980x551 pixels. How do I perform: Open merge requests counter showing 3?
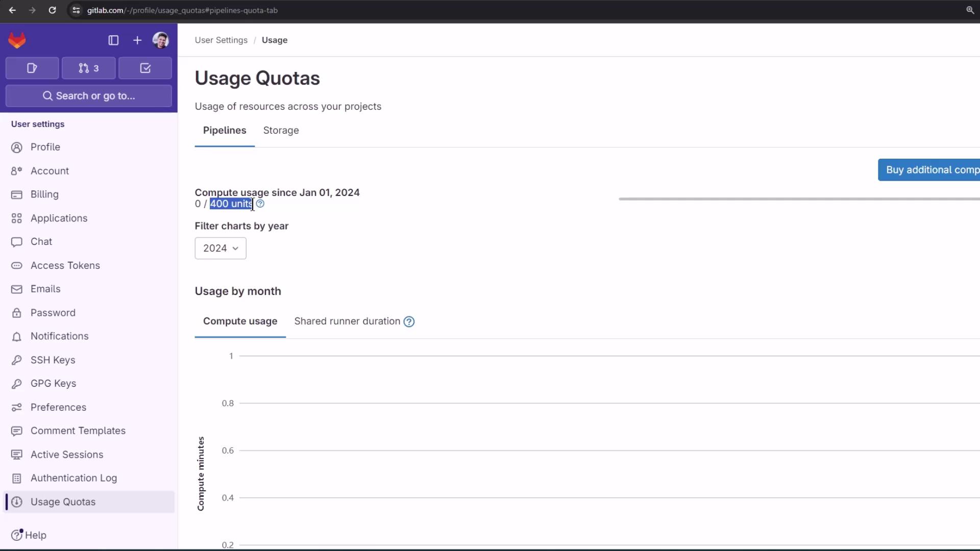click(89, 68)
